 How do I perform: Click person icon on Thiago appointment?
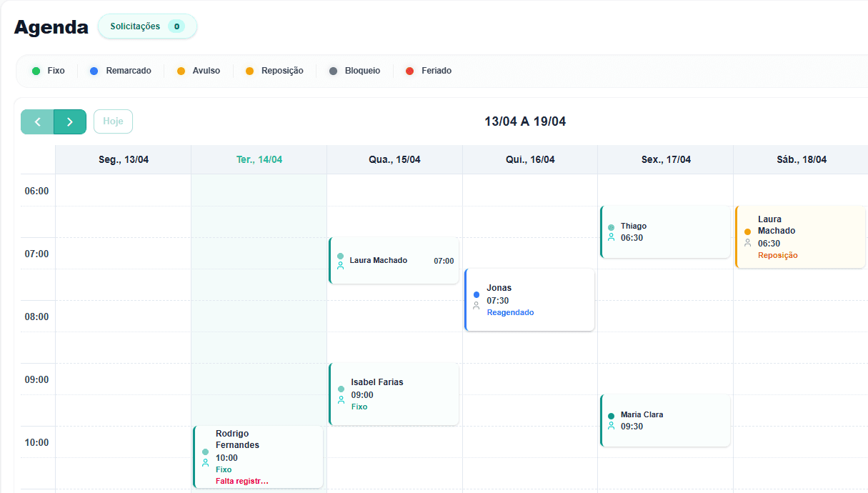tap(611, 237)
